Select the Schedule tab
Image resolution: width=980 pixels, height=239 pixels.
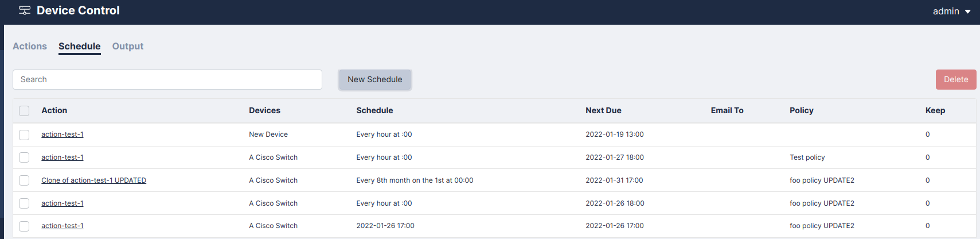(x=80, y=46)
